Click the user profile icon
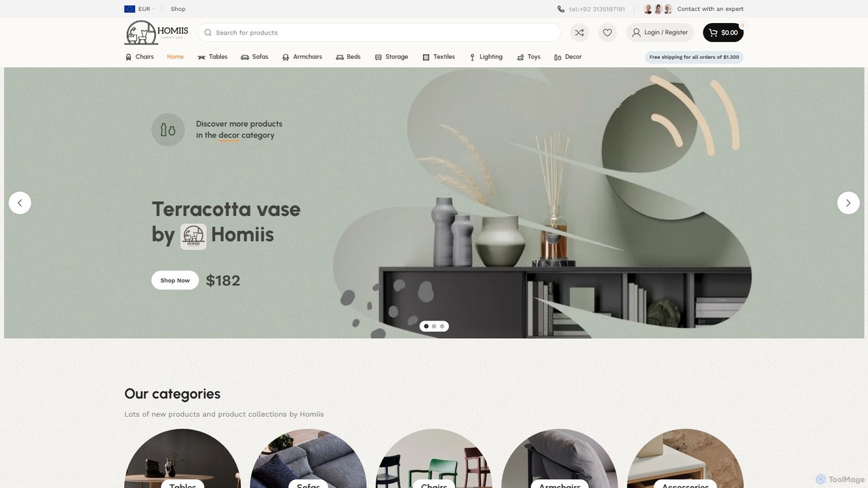868x488 pixels. point(636,33)
